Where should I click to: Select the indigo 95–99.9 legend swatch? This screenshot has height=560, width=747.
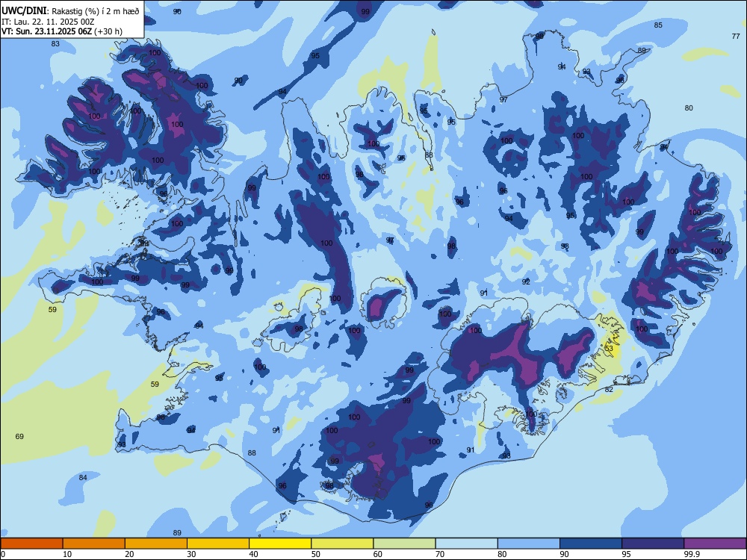click(x=653, y=544)
